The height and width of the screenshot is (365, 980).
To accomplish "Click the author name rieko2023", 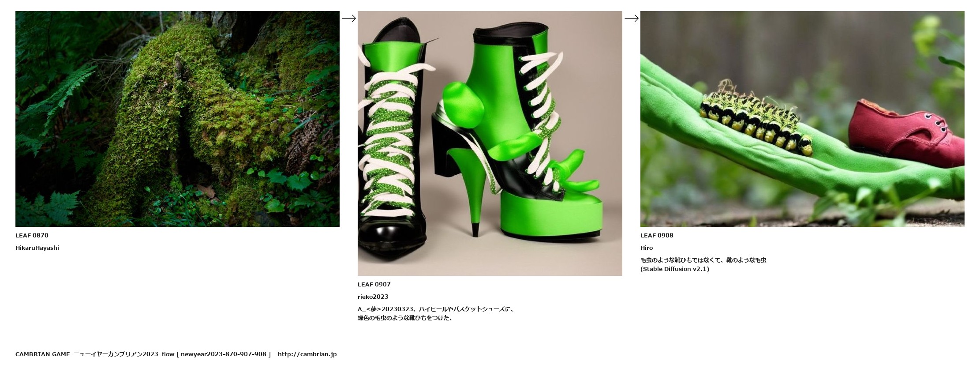I will pyautogui.click(x=373, y=297).
